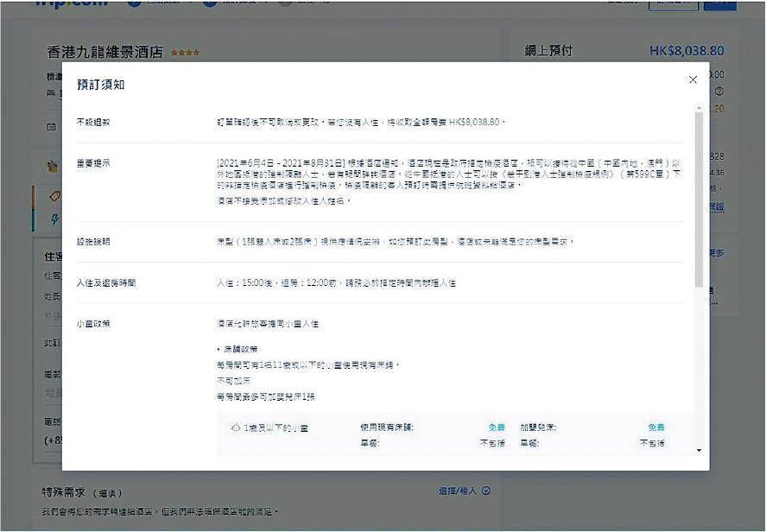Click check-in time text 入住：15:00後
The image size is (766, 532).
[244, 283]
